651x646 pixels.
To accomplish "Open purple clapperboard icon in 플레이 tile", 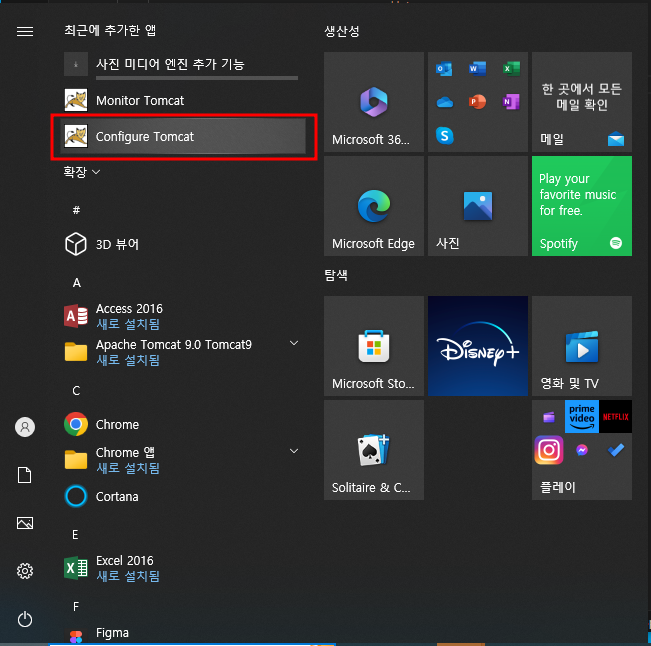I will click(x=549, y=416).
